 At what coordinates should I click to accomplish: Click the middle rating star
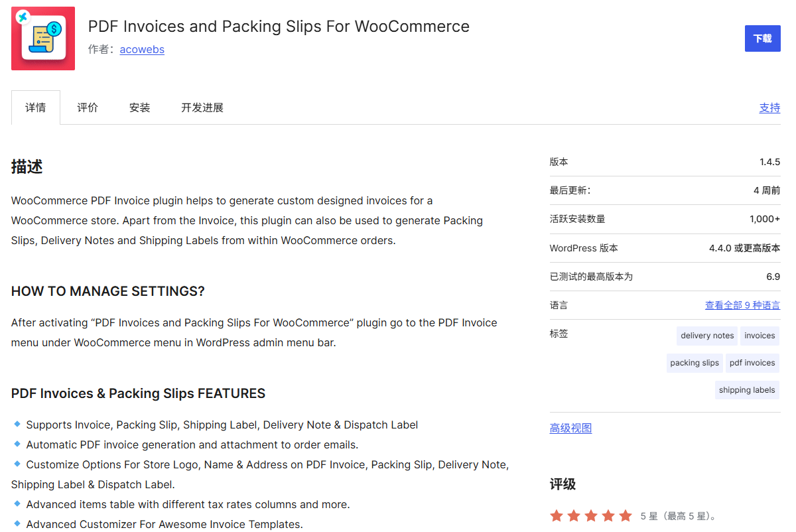[591, 515]
